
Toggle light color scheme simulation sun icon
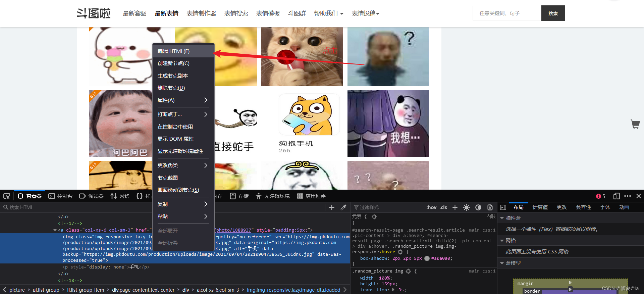click(x=467, y=207)
